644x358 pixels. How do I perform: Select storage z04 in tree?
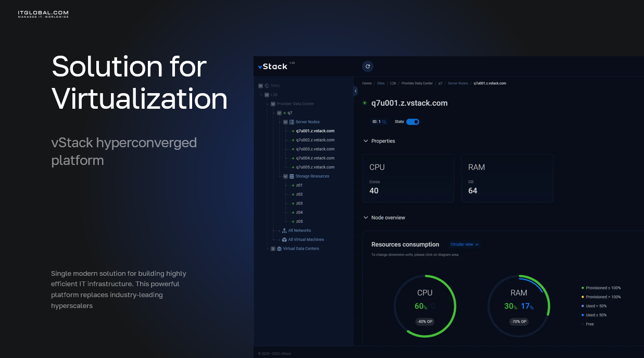coord(299,212)
